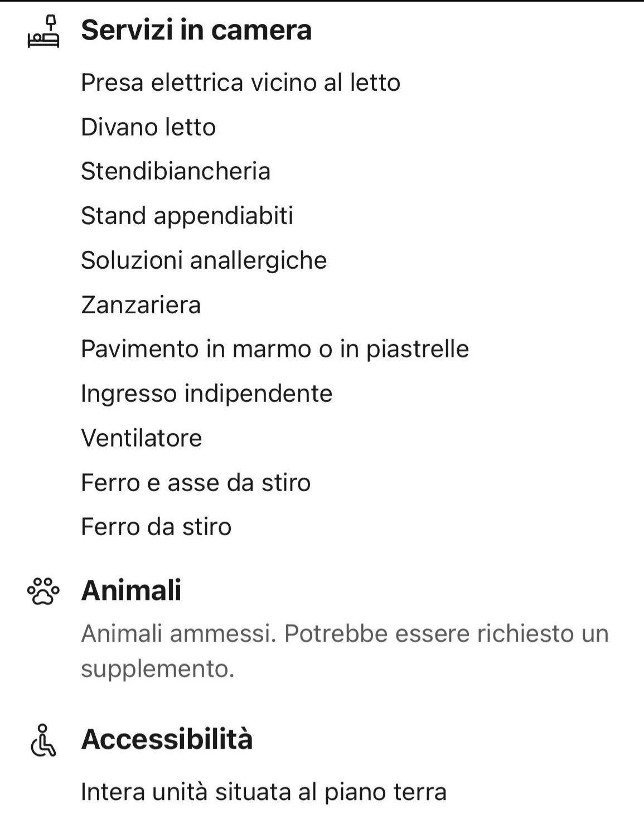Tap the paw print icon beside Animali
This screenshot has height=829, width=644.
coord(43,591)
